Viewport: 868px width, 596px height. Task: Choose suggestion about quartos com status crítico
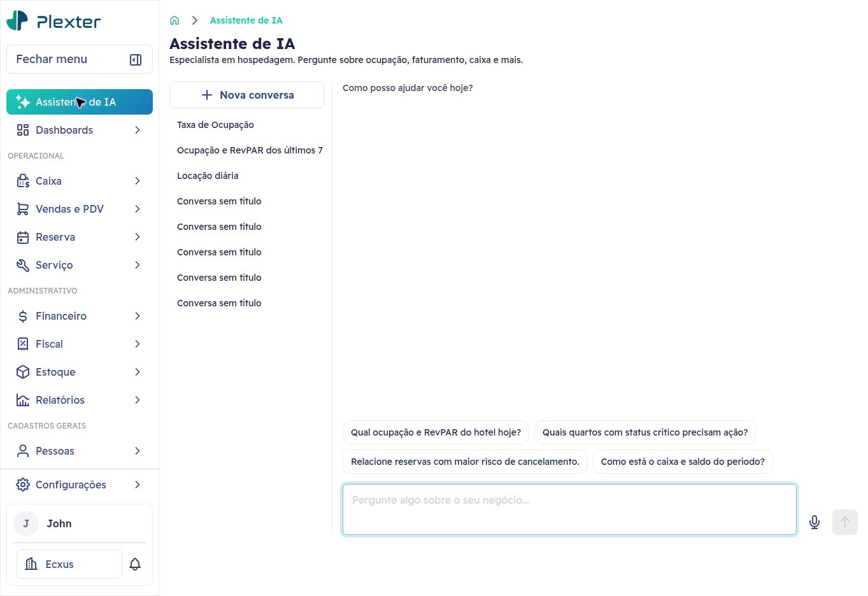point(645,432)
